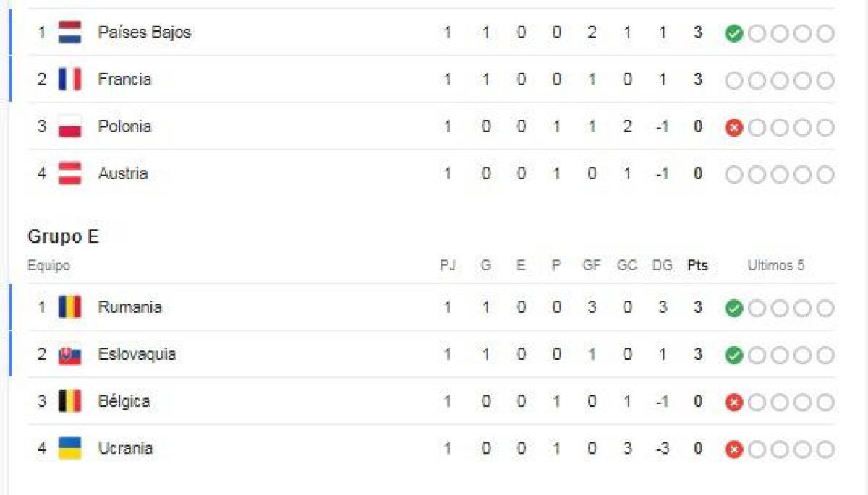The width and height of the screenshot is (868, 495).
Task: Click the Francia flag icon
Action: pos(69,79)
